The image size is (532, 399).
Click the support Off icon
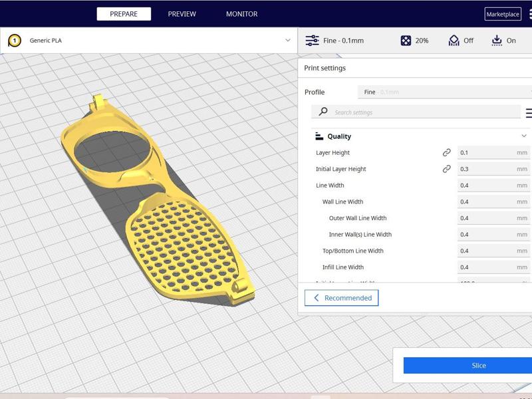point(454,41)
